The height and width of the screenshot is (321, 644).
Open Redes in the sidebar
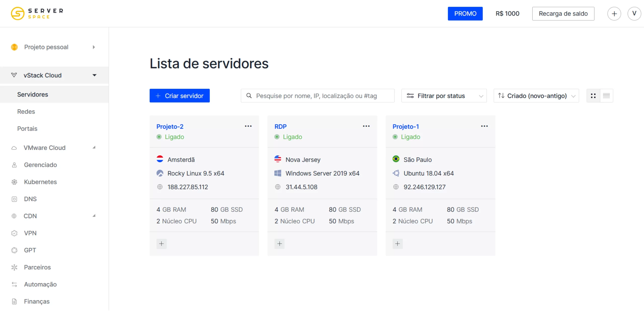(x=26, y=112)
